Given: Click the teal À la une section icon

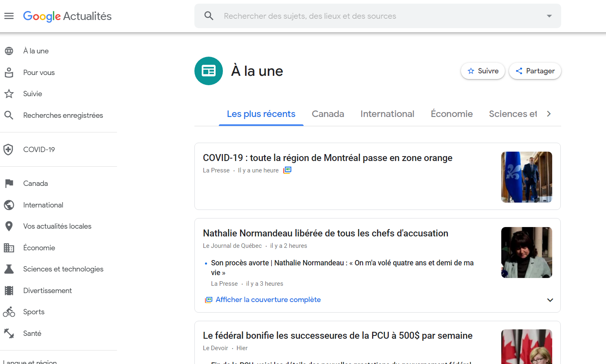Looking at the screenshot, I should tap(209, 71).
